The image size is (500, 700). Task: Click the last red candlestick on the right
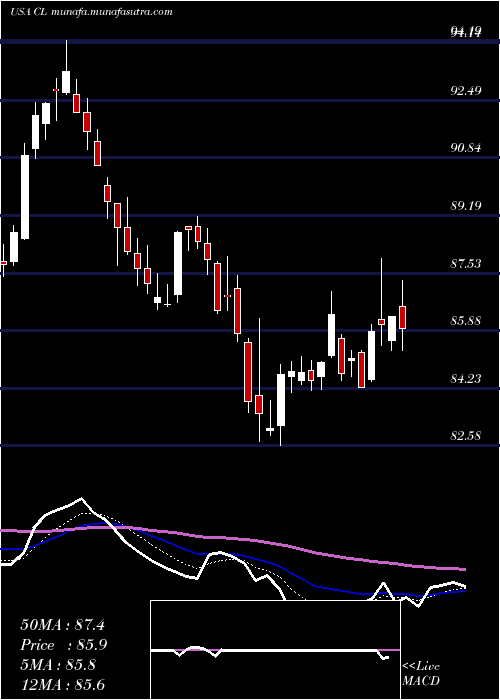pyautogui.click(x=403, y=316)
